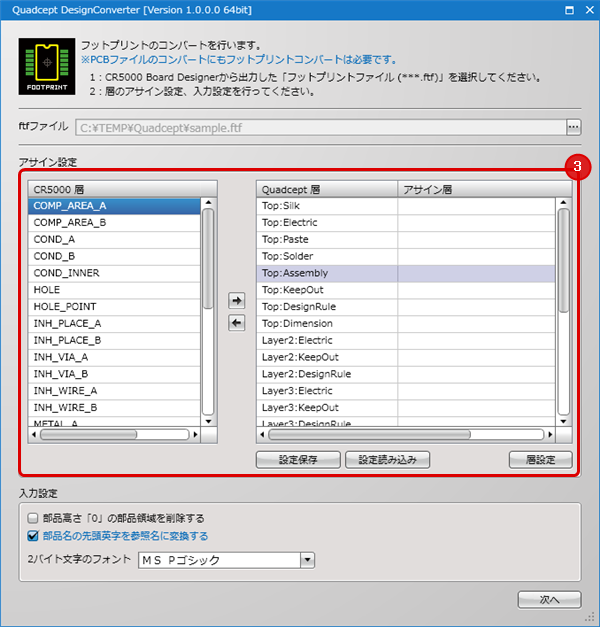Select COND_INNER layer row
Image resolution: width=600 pixels, height=627 pixels.
point(114,273)
